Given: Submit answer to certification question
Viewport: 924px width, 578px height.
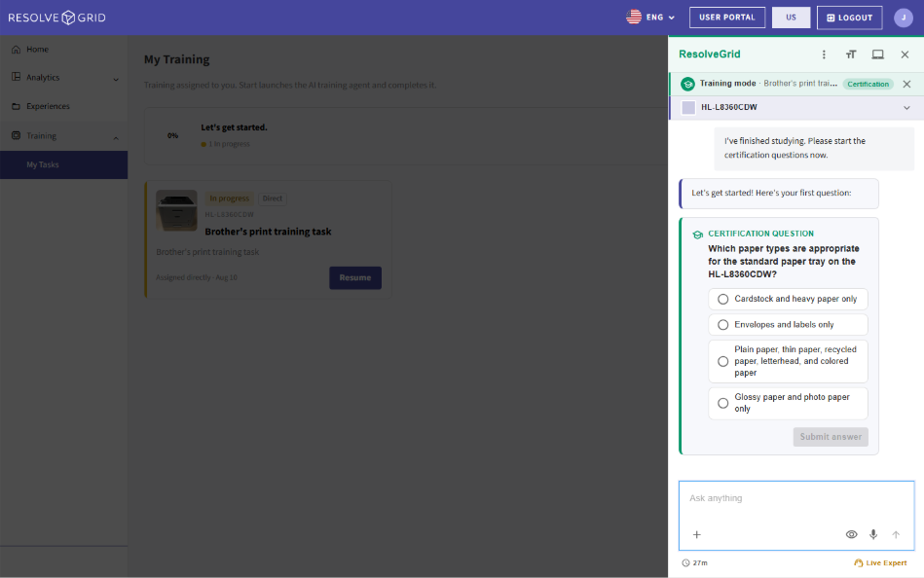Looking at the screenshot, I should coord(831,437).
